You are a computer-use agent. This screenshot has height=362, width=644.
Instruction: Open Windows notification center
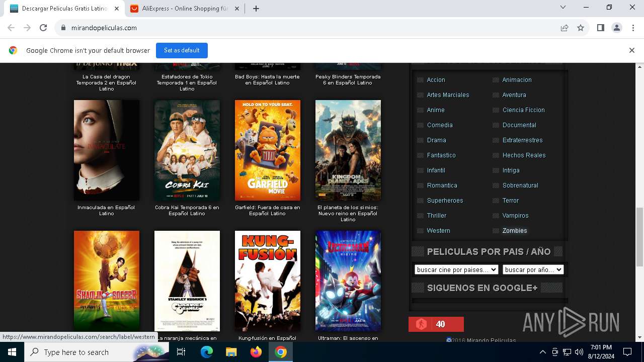tap(627, 352)
